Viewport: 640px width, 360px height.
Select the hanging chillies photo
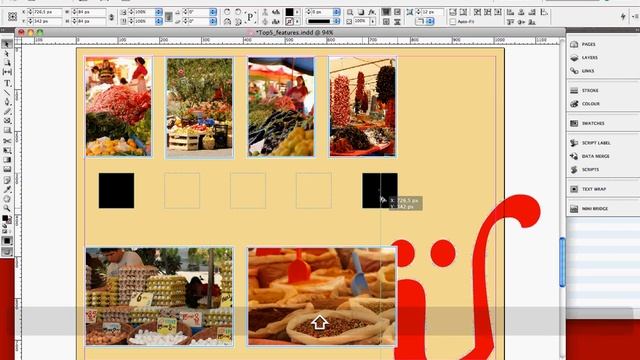tap(362, 107)
